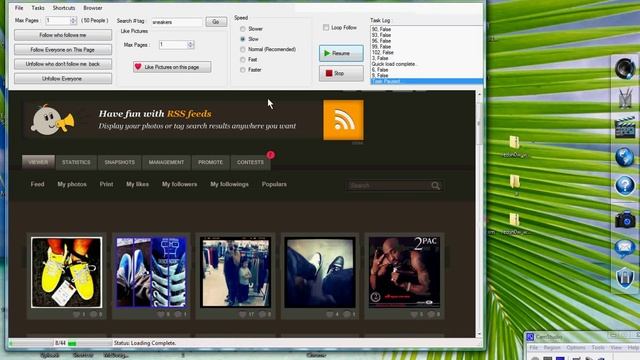Click the pencil holder sidebar icon
640x360 pixels.
[625, 98]
